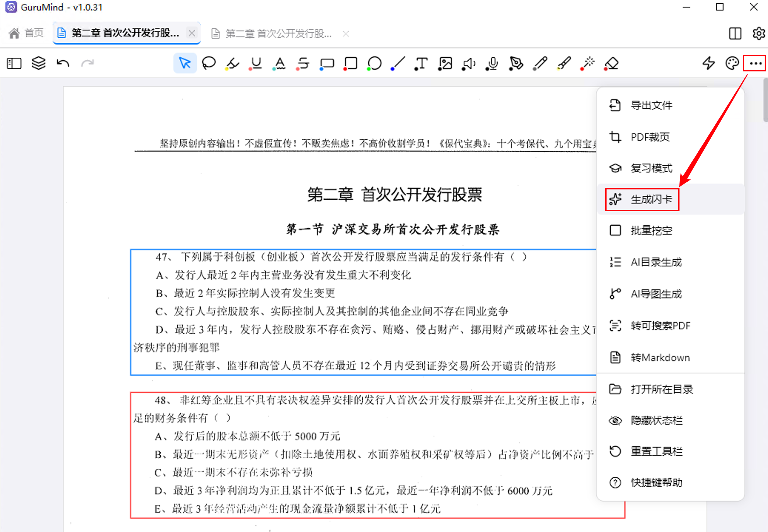Image resolution: width=768 pixels, height=532 pixels.
Task: Select the highlighter marker tool
Action: (x=232, y=63)
